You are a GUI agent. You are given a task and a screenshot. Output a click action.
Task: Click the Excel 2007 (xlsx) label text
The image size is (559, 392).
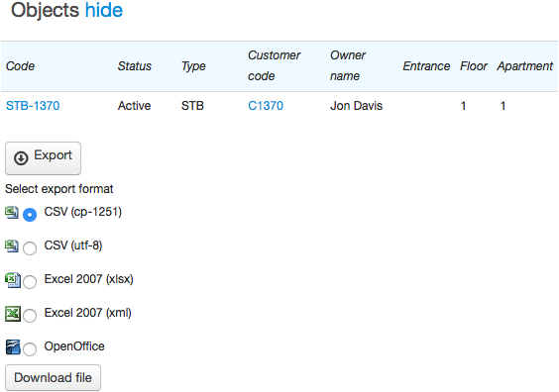tap(89, 279)
